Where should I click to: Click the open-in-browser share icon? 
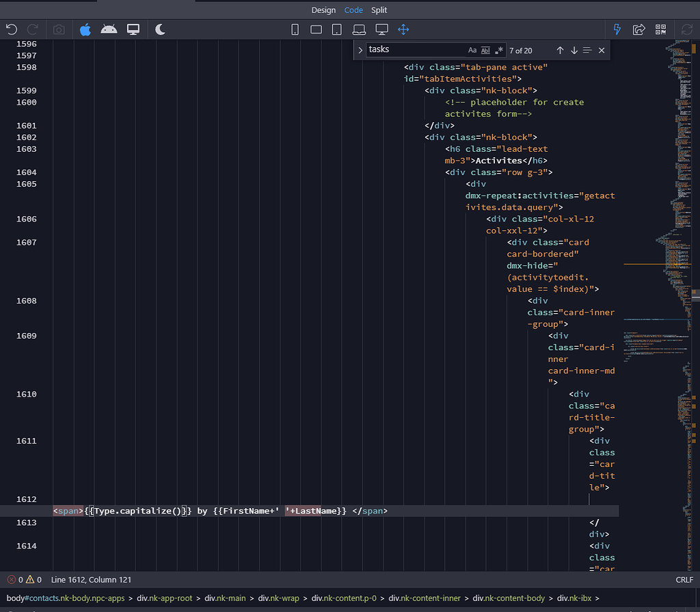point(638,29)
